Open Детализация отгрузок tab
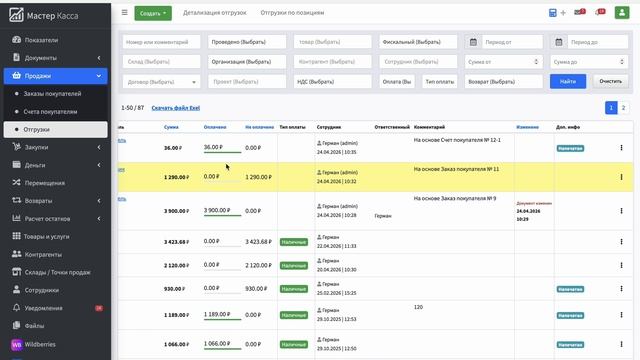The height and width of the screenshot is (360, 640). pyautogui.click(x=215, y=13)
